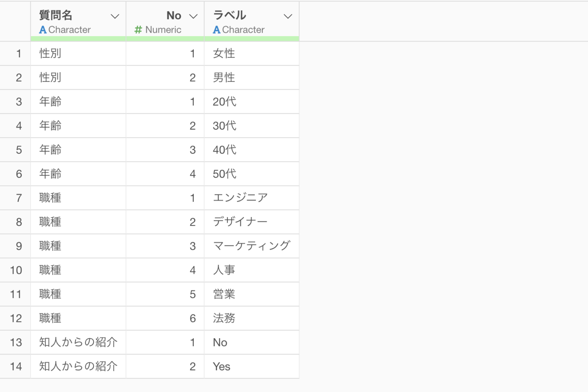Click the green bar under 質問名 column

click(x=78, y=39)
